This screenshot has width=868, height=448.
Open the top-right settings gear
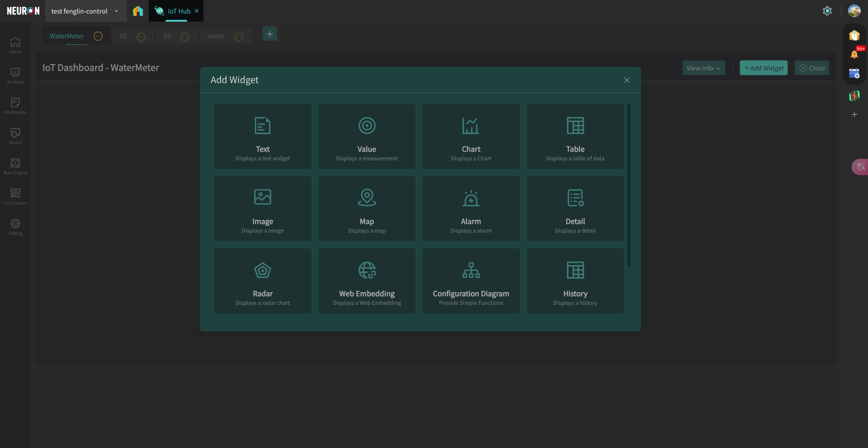pos(827,11)
